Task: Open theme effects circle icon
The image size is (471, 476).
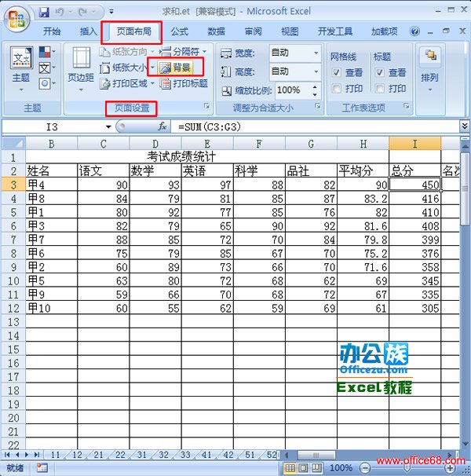Action: pyautogui.click(x=47, y=83)
